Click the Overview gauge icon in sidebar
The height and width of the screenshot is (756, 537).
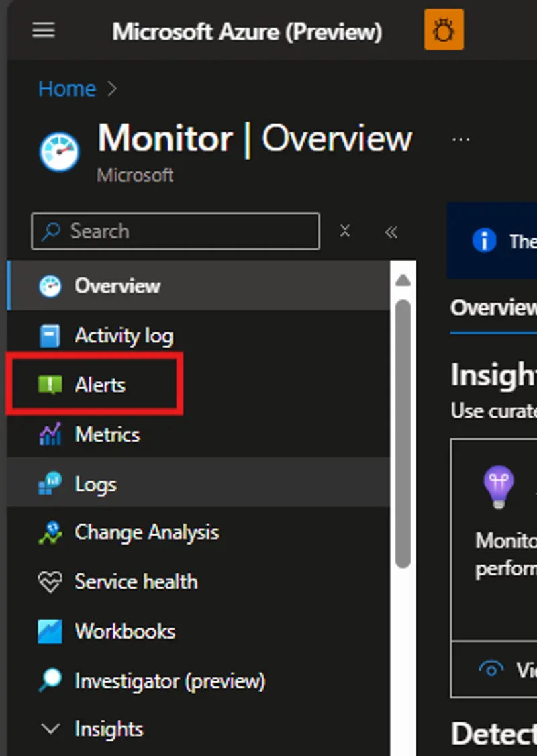click(x=50, y=286)
